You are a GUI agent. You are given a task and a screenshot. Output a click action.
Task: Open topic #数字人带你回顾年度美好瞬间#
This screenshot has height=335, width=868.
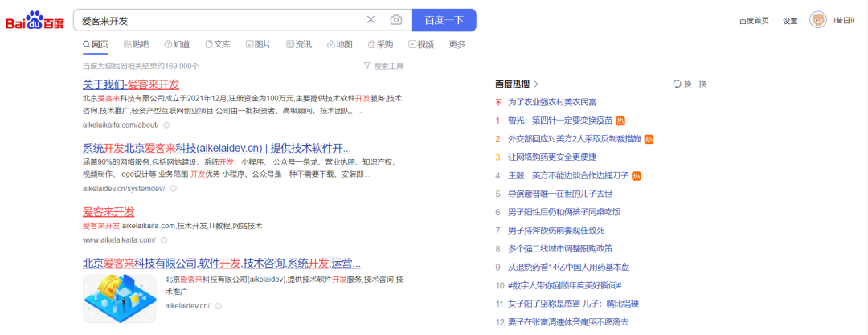565,285
